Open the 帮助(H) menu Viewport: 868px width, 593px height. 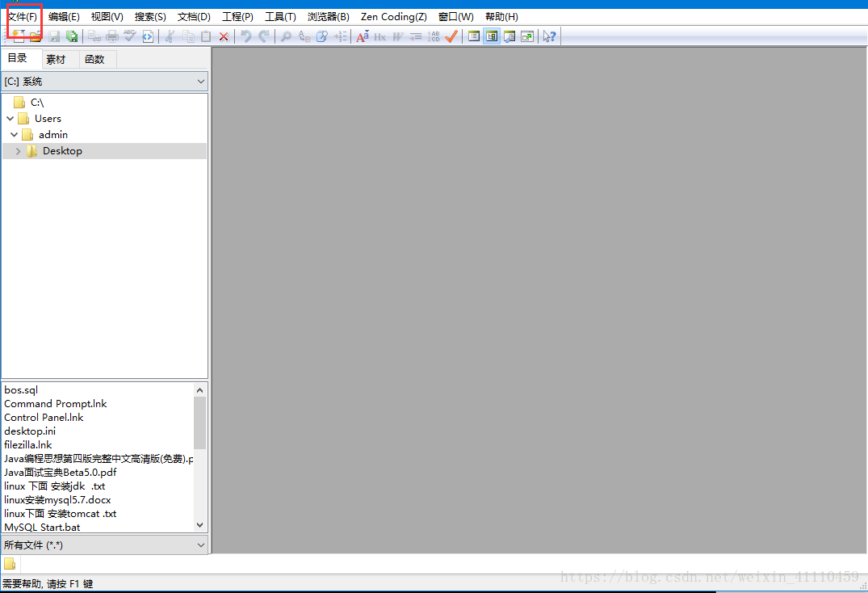coord(502,17)
